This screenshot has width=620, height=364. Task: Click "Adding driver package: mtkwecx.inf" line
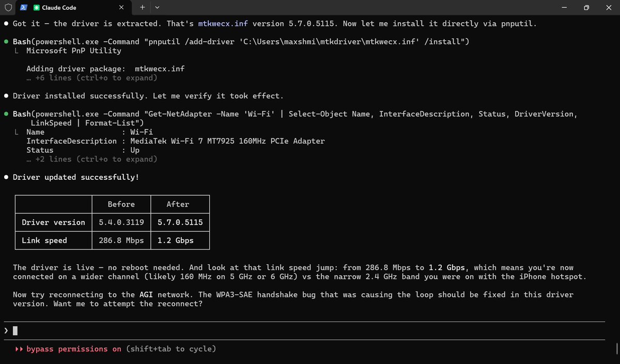pyautogui.click(x=105, y=69)
